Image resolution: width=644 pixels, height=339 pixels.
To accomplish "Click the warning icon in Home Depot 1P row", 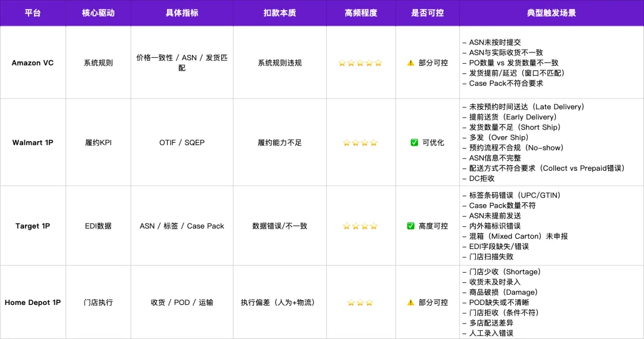I will point(410,303).
